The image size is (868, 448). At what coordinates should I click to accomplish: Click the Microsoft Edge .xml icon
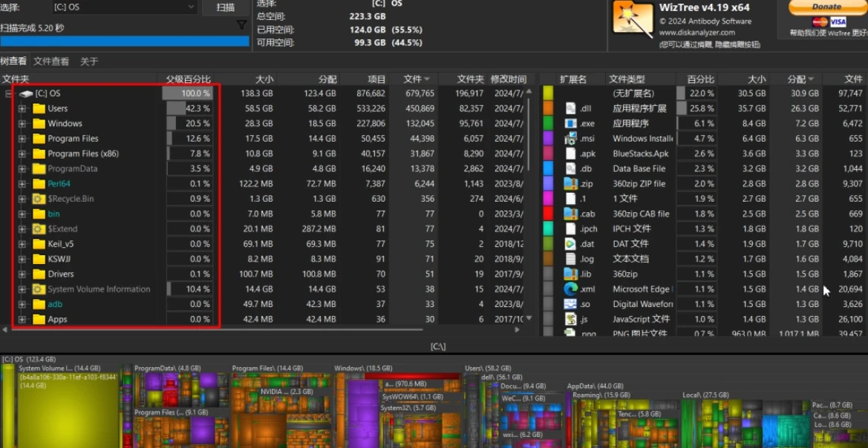pos(570,289)
